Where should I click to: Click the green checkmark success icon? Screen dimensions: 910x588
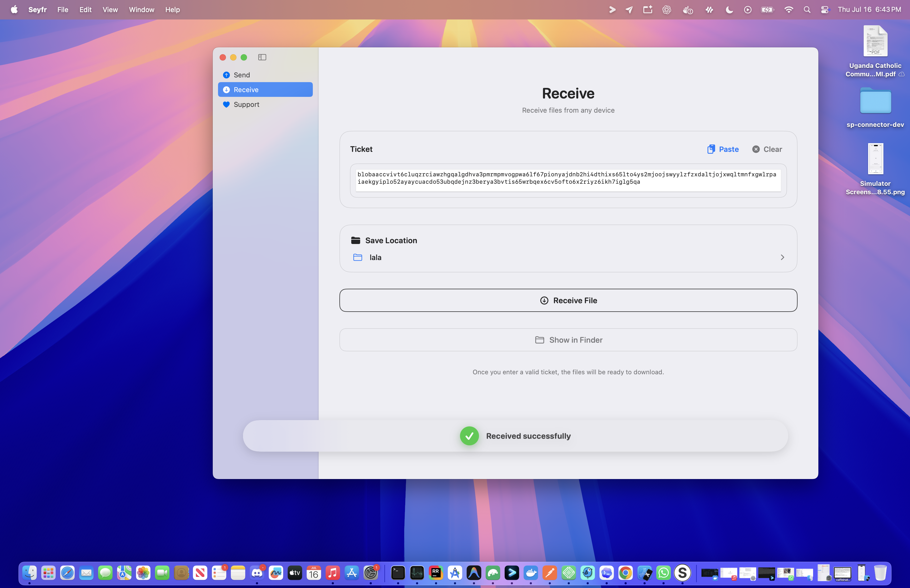click(469, 436)
